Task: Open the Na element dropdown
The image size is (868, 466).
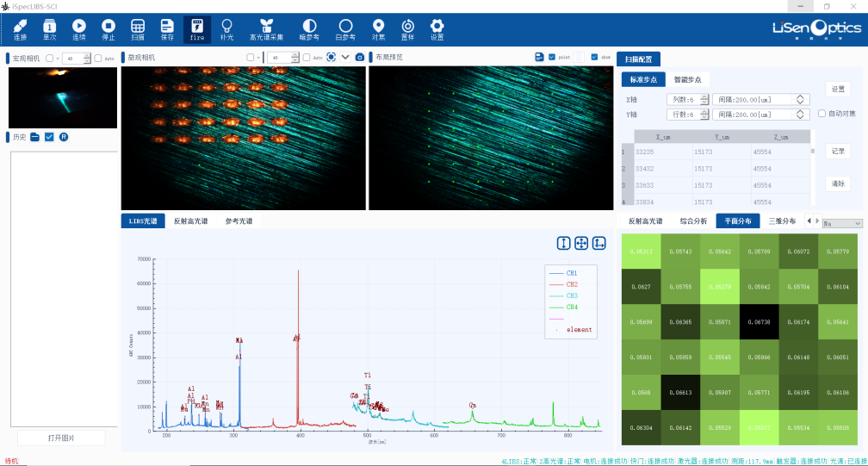Action: (x=842, y=223)
